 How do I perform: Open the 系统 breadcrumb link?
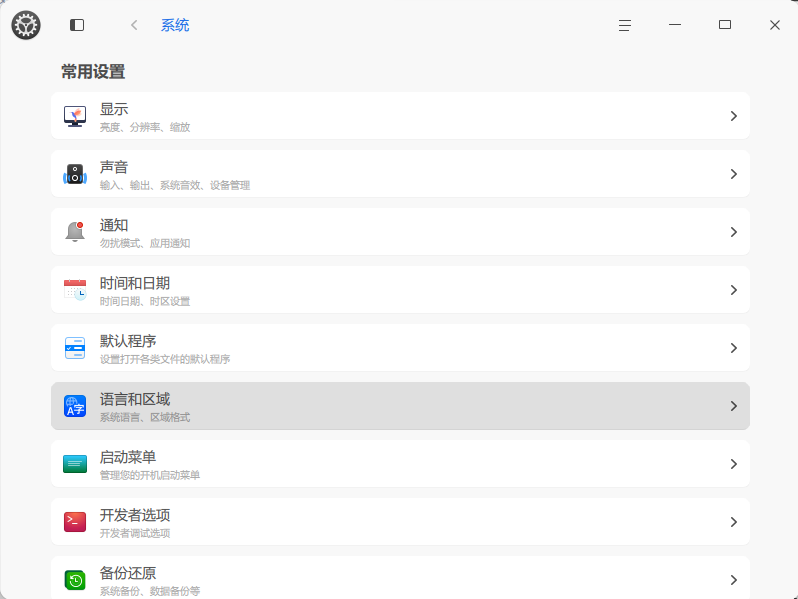tap(175, 25)
